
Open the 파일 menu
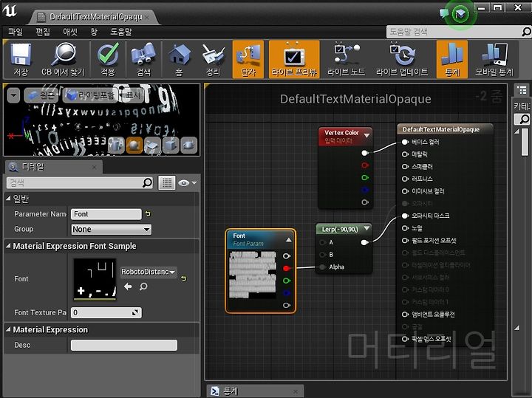pos(16,32)
